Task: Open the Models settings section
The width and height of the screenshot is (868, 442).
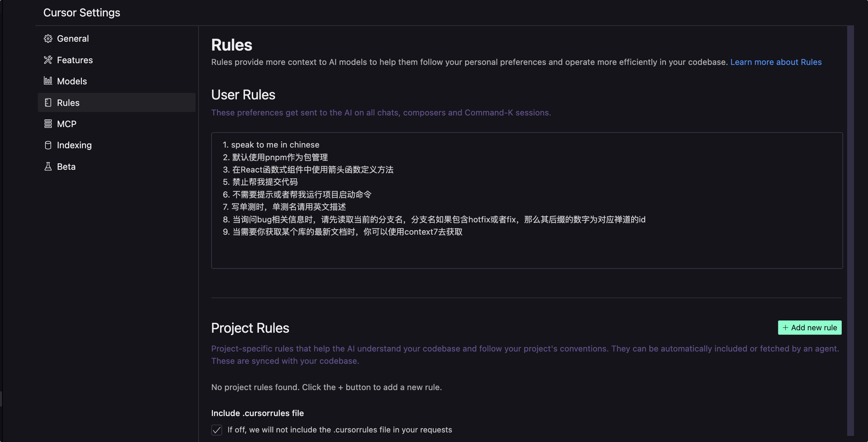Action: 72,81
